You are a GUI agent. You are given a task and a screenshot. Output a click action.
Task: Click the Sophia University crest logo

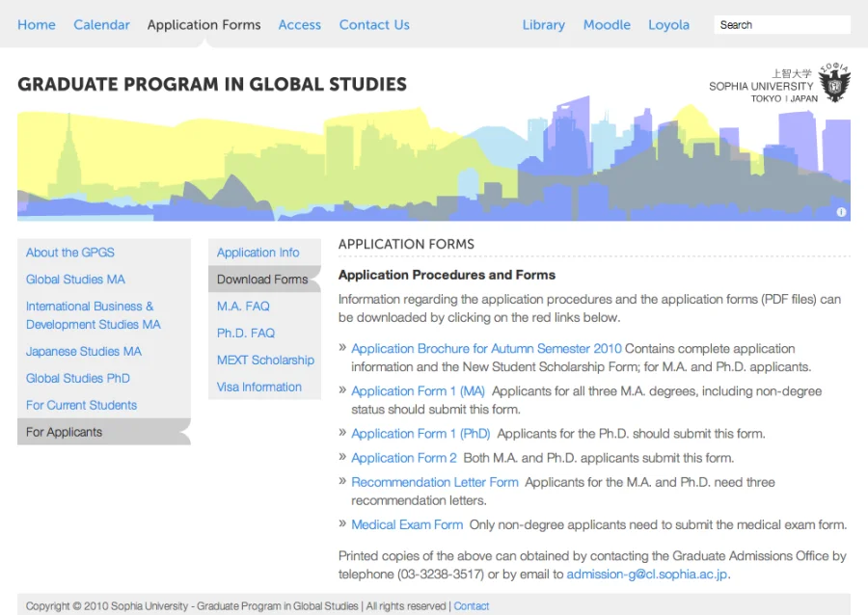click(x=834, y=84)
